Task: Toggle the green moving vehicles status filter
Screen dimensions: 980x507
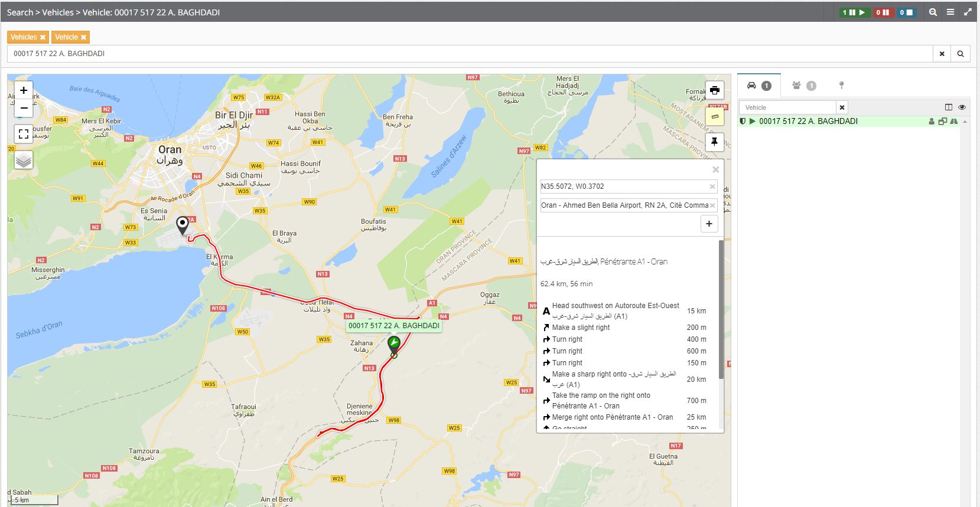Action: click(854, 12)
